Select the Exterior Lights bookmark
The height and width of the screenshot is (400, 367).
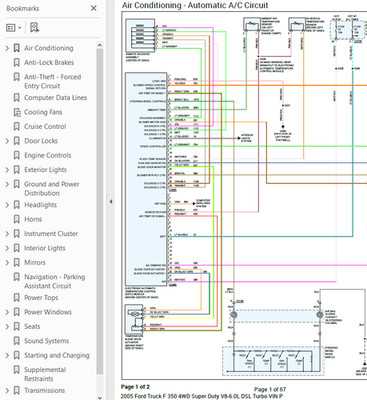[45, 170]
